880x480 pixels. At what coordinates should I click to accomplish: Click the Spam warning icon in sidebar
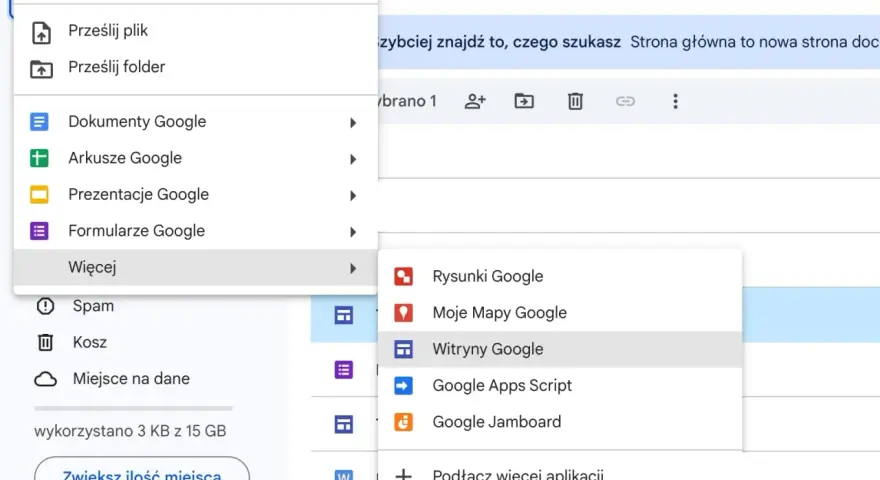[45, 306]
